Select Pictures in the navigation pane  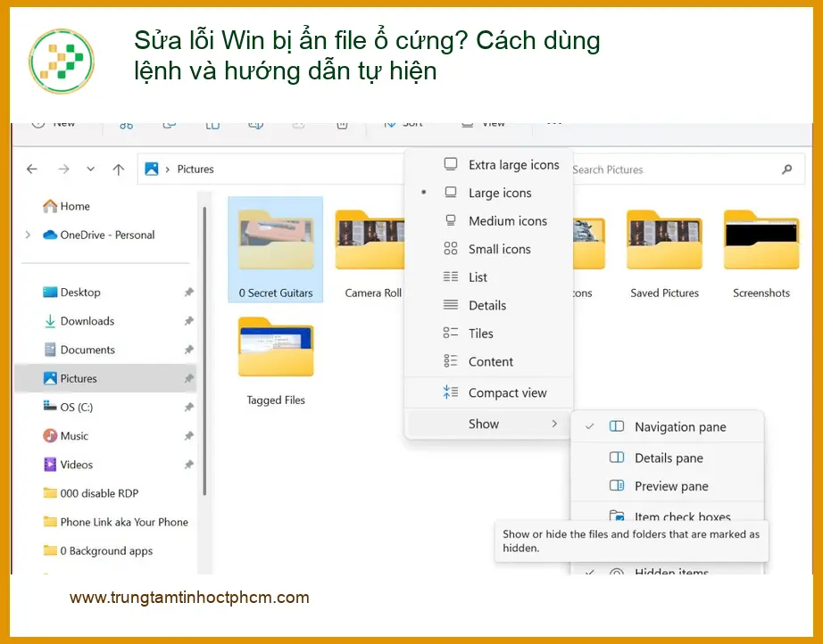pyautogui.click(x=105, y=378)
